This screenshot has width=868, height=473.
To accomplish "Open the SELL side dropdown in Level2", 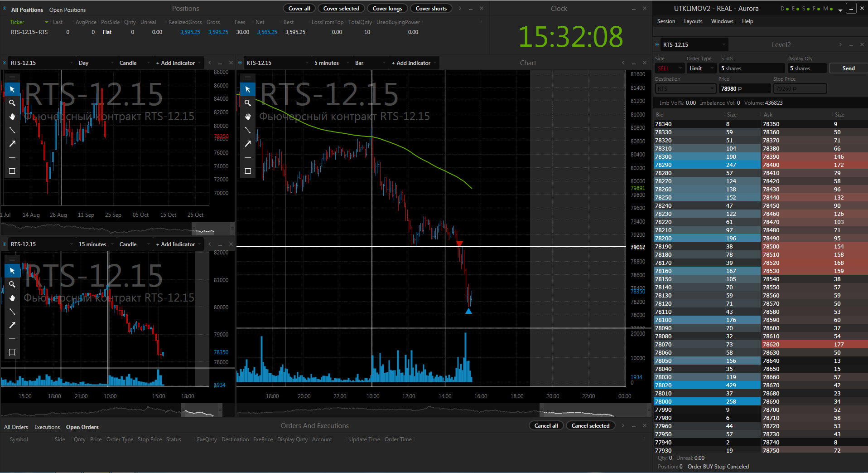I will click(670, 68).
